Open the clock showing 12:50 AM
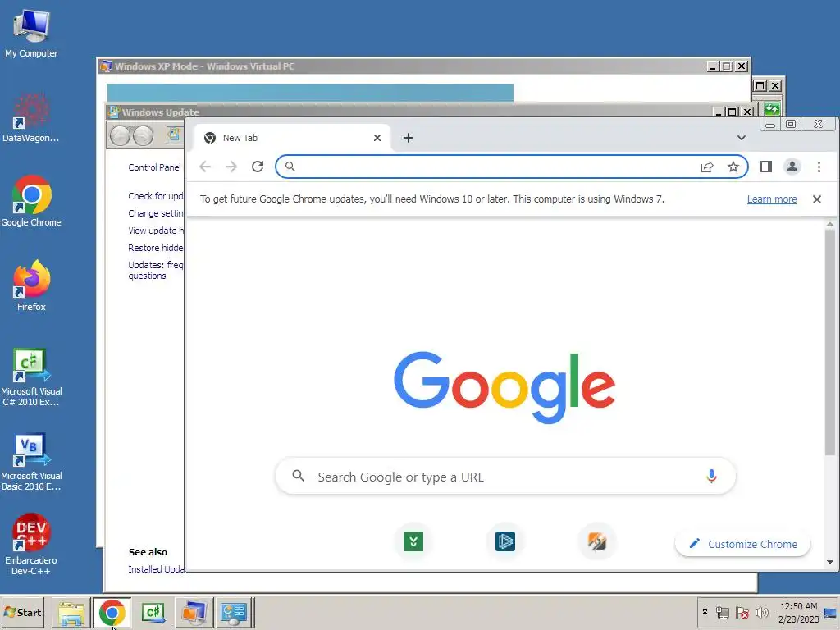This screenshot has height=630, width=840. tap(798, 613)
